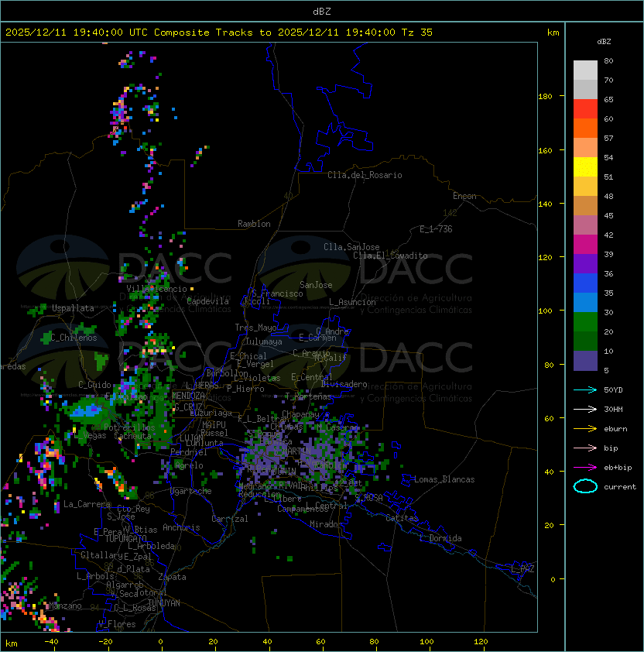Screen dimensions: 644x652
Task: Click the 'Tulumaya' map label
Action: point(264,341)
